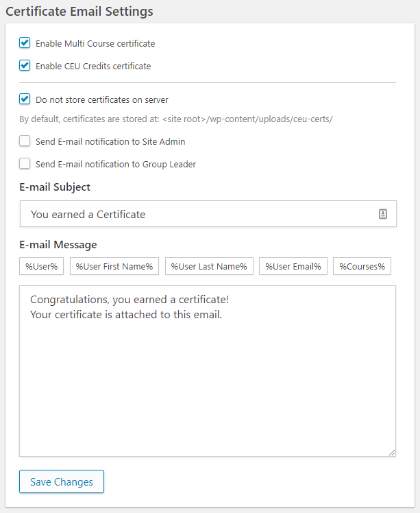Click the Certificate Email Settings heading
This screenshot has height=513, width=420.
[79, 12]
